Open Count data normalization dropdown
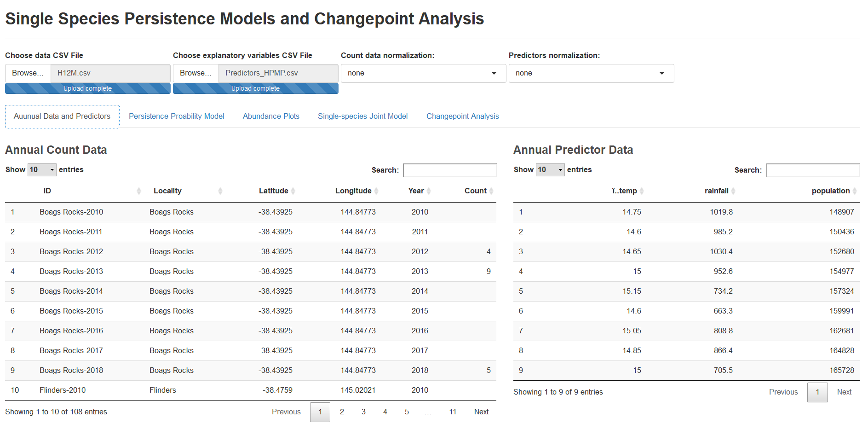Screen dimensions: 868x424 [x=423, y=73]
